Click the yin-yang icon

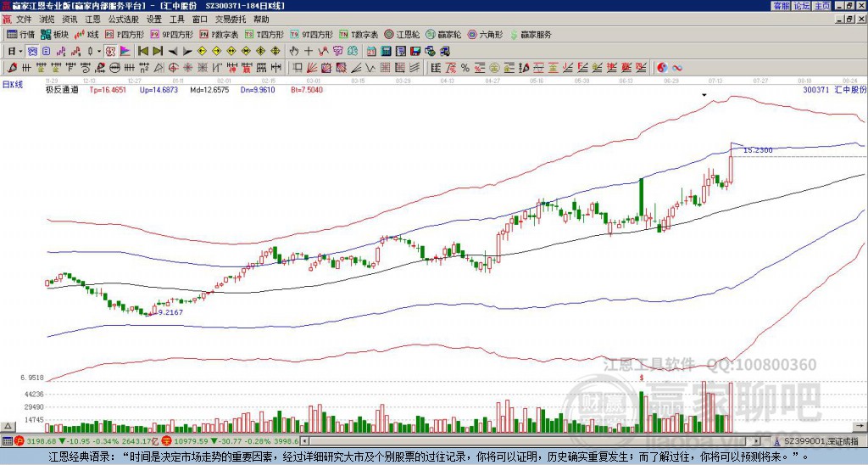tap(662, 68)
